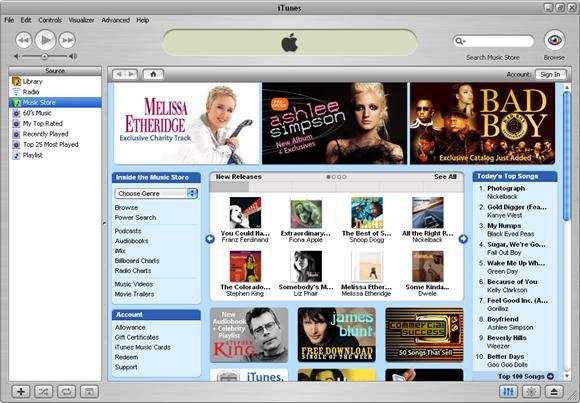This screenshot has width=580, height=403.
Task: Open the Controls menu
Action: [x=50, y=20]
